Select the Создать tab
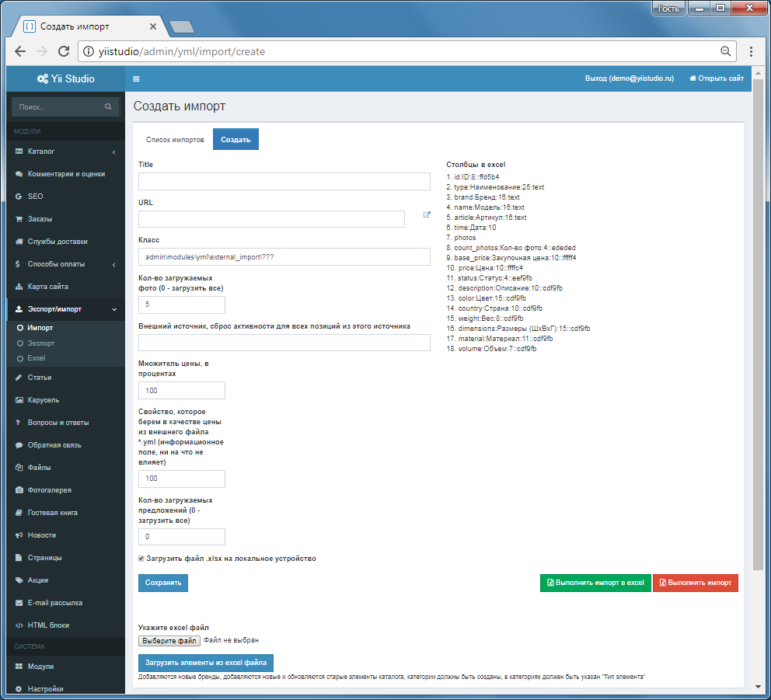This screenshot has width=771, height=700. pos(235,140)
